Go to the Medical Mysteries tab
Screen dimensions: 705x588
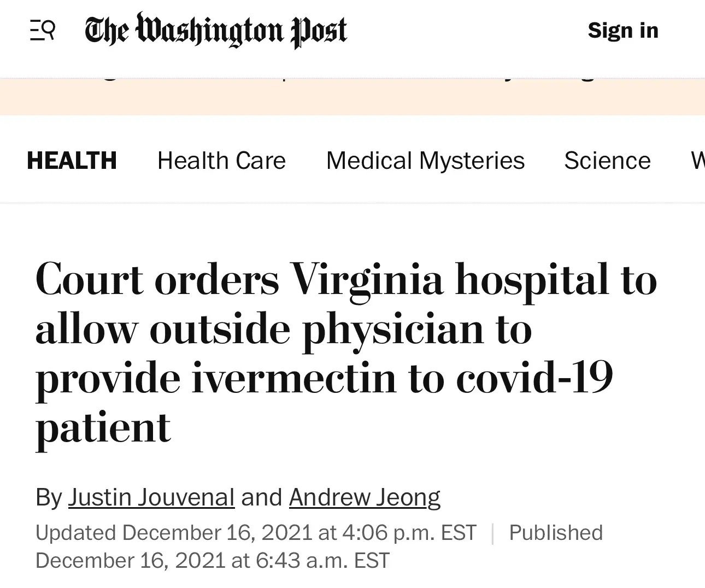coord(425,161)
